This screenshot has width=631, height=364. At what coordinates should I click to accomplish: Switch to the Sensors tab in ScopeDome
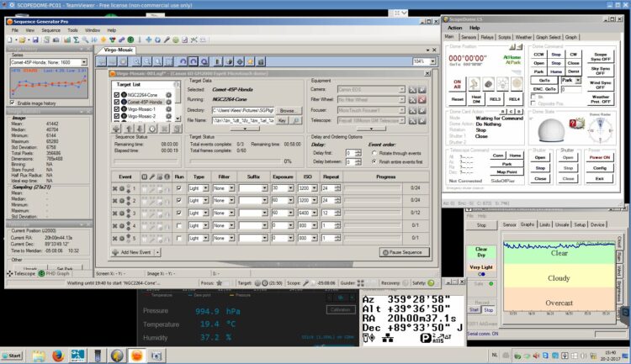coord(469,37)
